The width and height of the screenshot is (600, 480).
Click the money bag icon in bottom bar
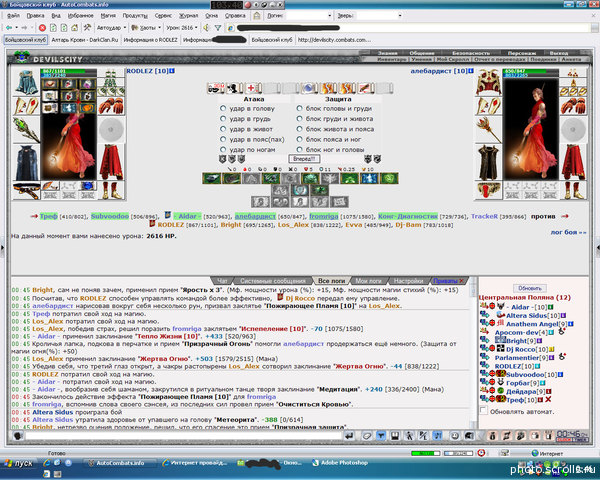492,436
